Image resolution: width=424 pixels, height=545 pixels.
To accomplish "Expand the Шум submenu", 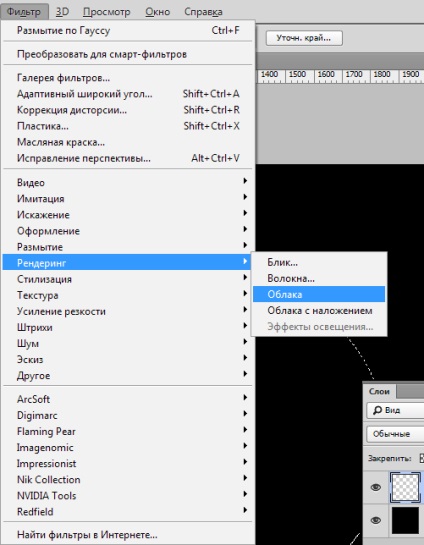I will point(128,343).
